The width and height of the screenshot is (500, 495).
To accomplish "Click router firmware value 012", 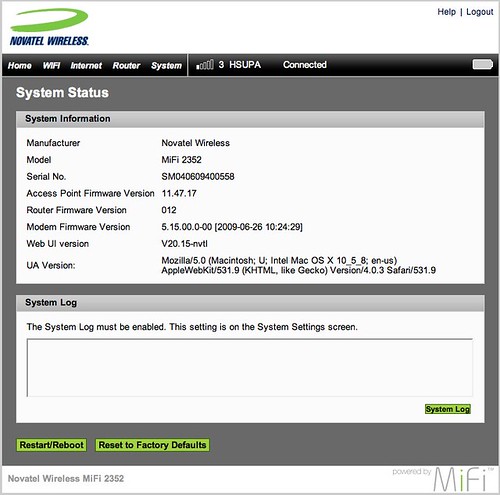I will click(x=169, y=210).
